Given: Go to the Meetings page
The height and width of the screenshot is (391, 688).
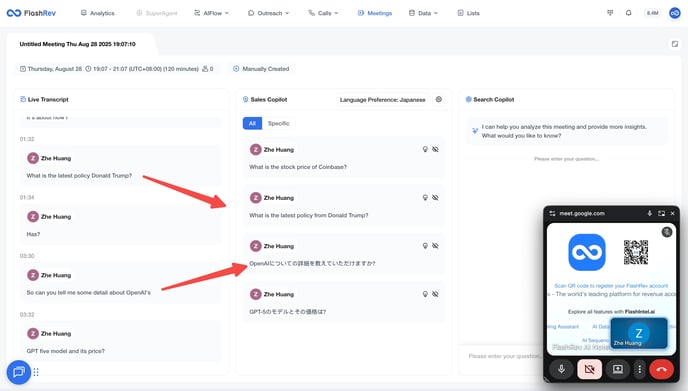Looking at the screenshot, I should [375, 13].
